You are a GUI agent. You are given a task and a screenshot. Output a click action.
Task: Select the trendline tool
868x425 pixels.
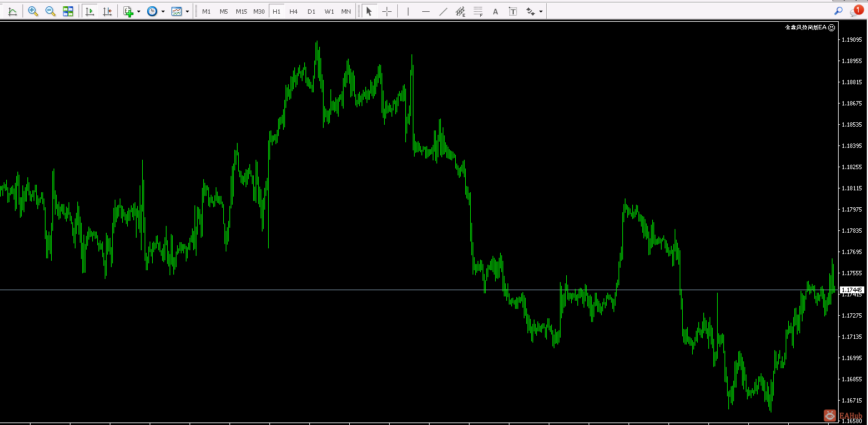point(443,11)
